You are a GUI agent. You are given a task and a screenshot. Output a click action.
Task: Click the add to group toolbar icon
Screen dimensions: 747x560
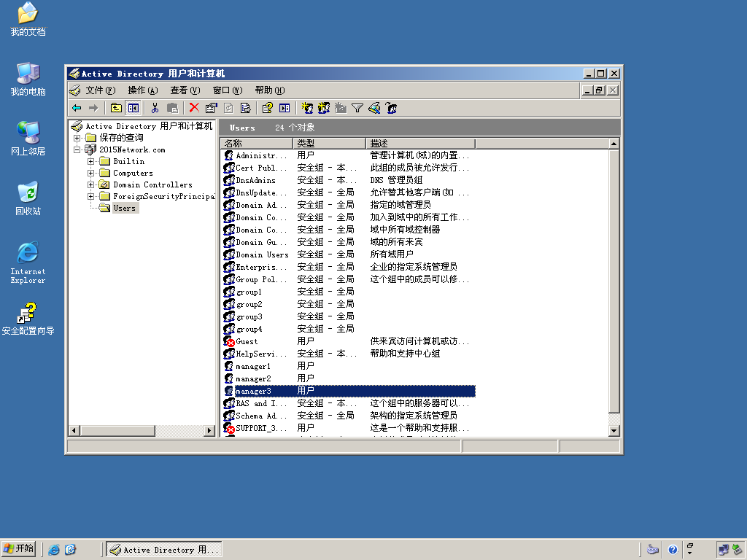(x=391, y=108)
